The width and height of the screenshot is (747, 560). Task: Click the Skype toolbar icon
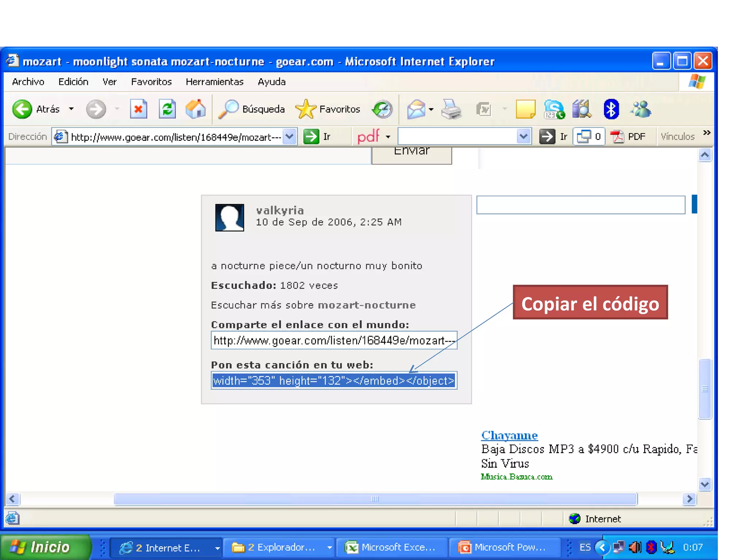click(x=554, y=109)
